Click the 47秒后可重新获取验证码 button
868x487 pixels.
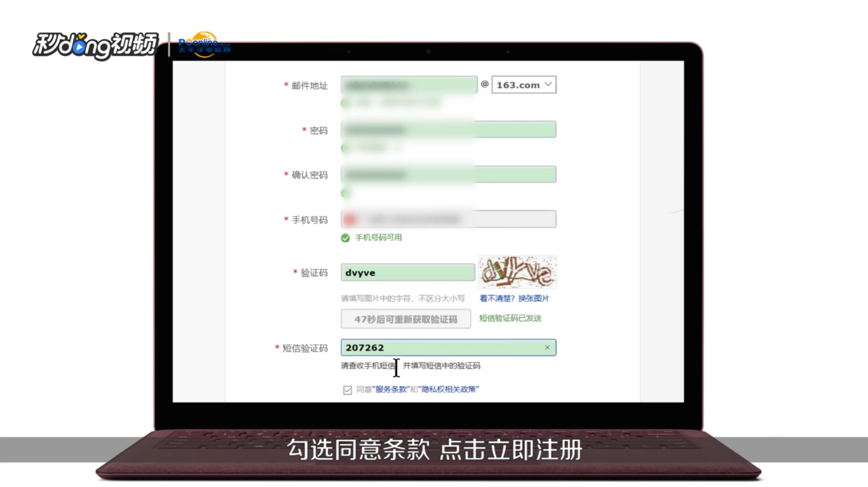[x=406, y=319]
